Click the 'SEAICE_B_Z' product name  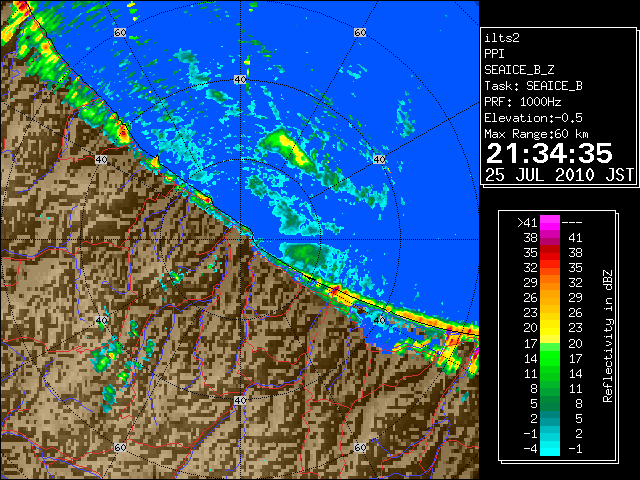click(x=519, y=70)
